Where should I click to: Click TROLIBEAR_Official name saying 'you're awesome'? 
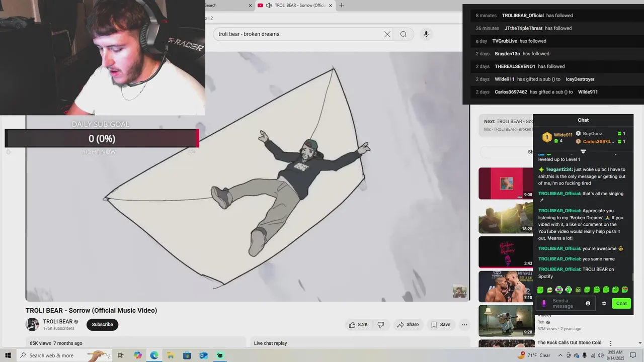pyautogui.click(x=559, y=248)
